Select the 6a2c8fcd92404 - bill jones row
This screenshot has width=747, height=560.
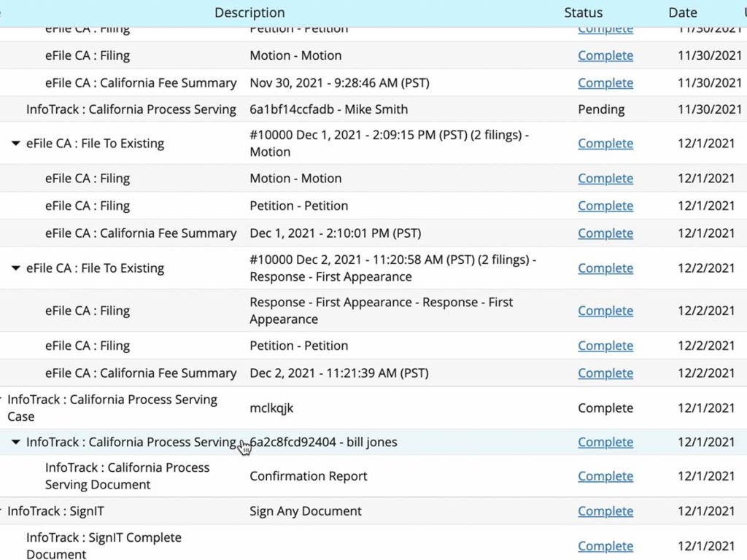click(x=323, y=442)
